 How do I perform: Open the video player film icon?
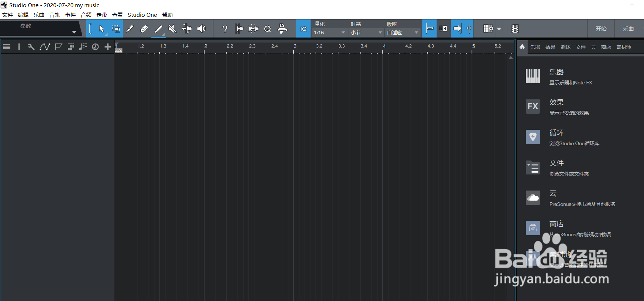(515, 29)
